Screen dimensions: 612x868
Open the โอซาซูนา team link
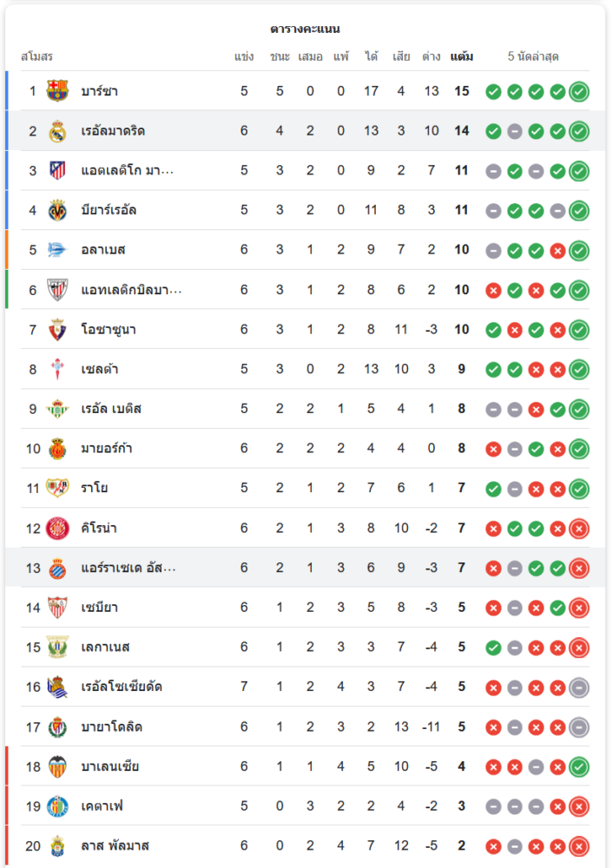click(109, 330)
